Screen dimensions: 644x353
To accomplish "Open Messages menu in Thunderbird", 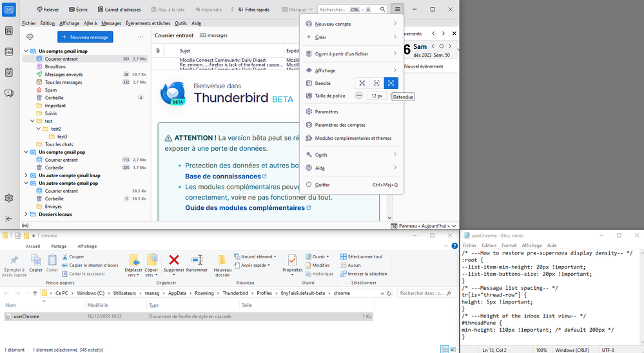I will click(111, 23).
